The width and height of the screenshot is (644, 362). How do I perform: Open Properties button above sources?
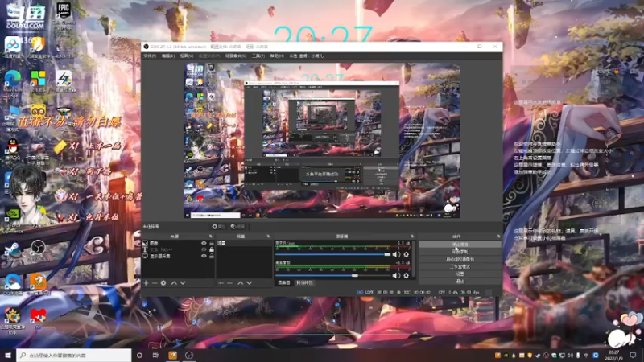(218, 227)
